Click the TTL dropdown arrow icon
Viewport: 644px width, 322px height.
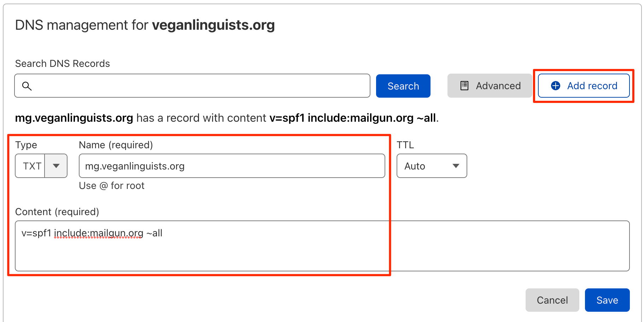(456, 166)
